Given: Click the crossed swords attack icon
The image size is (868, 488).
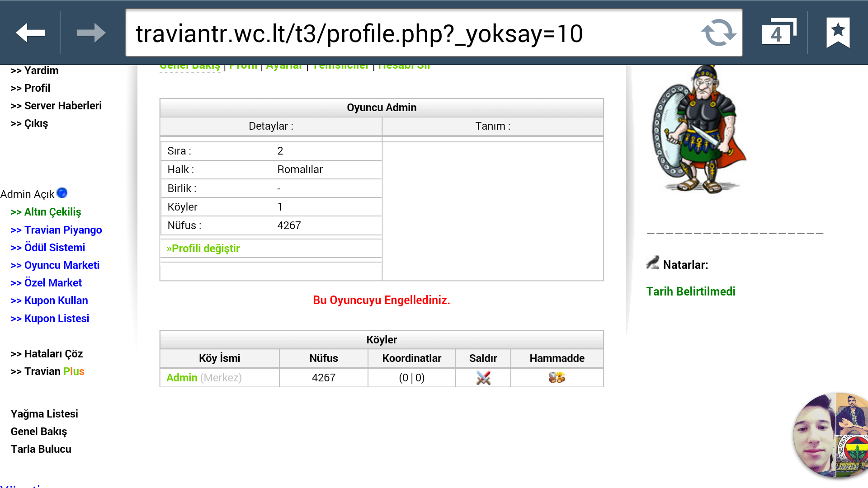Looking at the screenshot, I should click(483, 378).
